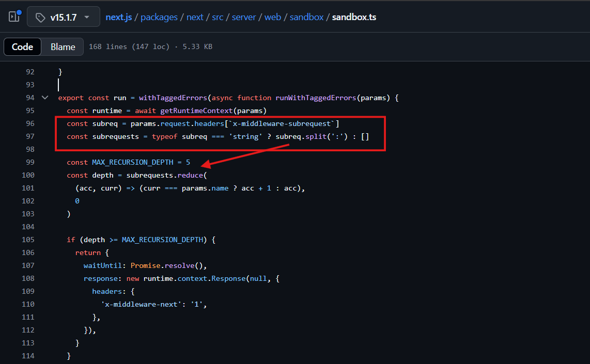
Task: Select line number 105
Action: (x=28, y=240)
